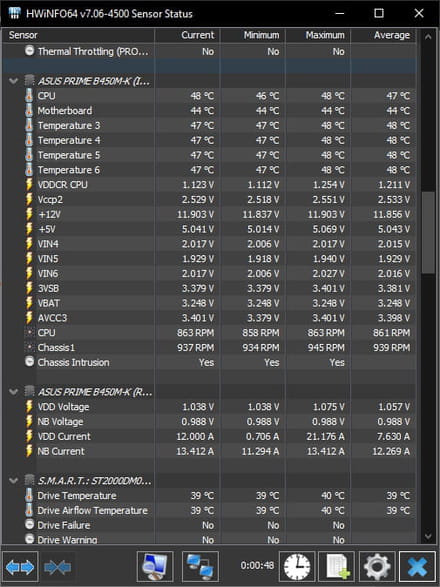
Task: Click the shrink columns arrows button
Action: [x=58, y=567]
